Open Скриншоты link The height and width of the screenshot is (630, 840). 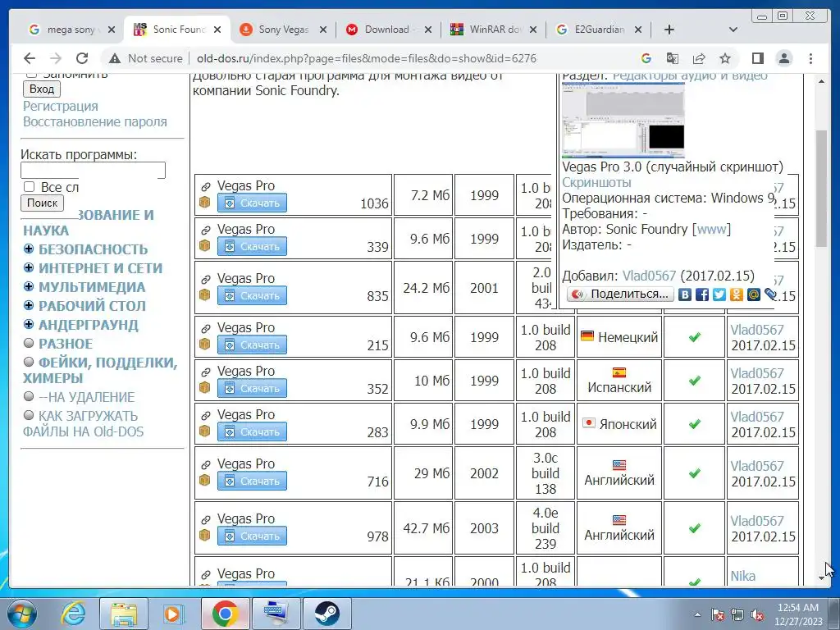tap(596, 182)
